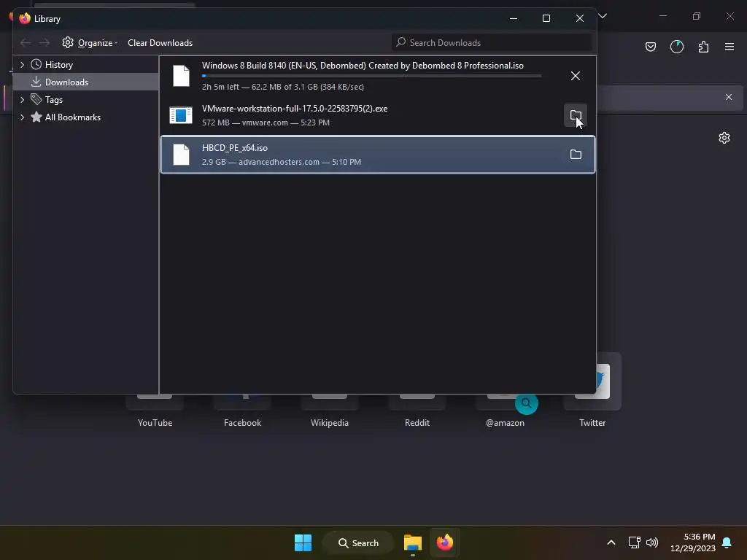Open new tab page settings gear

point(724,138)
